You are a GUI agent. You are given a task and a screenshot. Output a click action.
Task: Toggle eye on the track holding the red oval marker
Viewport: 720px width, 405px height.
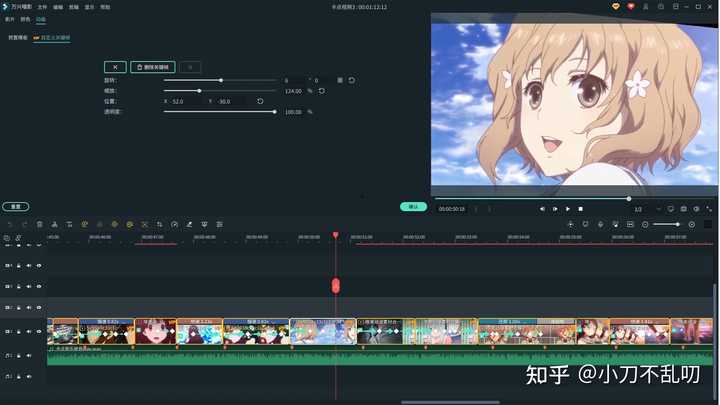[x=39, y=287]
